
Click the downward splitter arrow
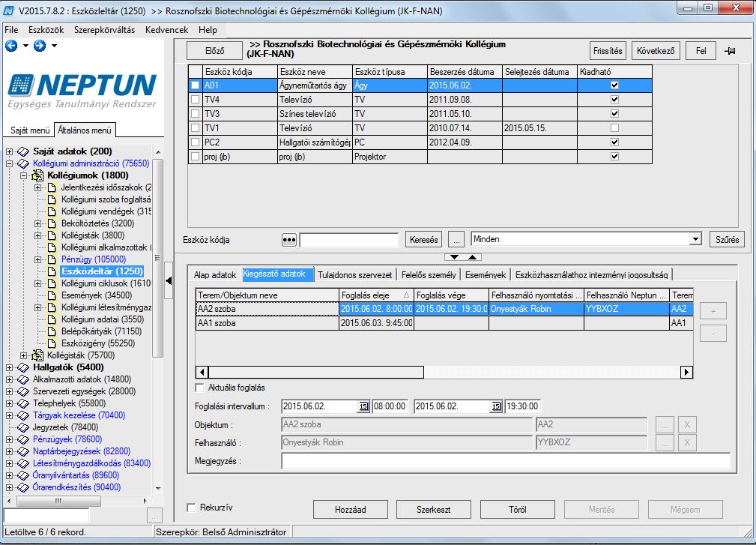point(454,257)
